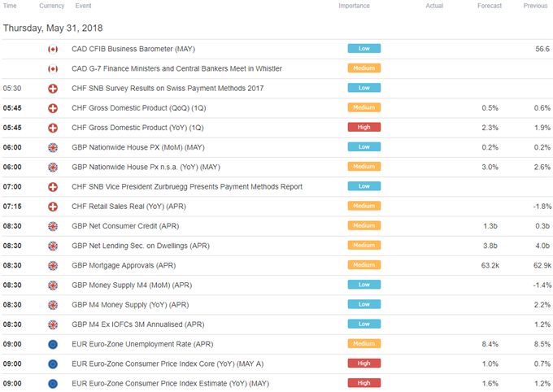Image resolution: width=553 pixels, height=392 pixels.
Task: Click Canada flag icon beside G-7 Finance Ministers
Action: (53, 69)
